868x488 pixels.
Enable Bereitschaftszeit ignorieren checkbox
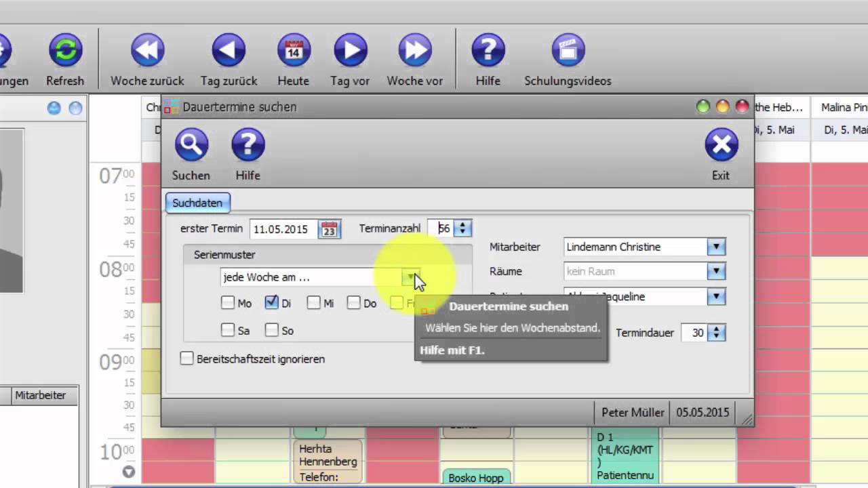point(186,359)
